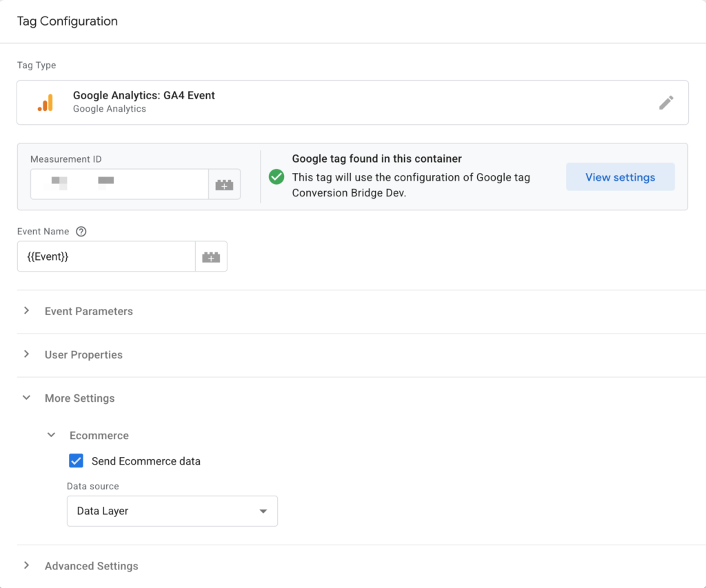Viewport: 706px width, 588px height.
Task: Click the More Settings heading text
Action: click(x=80, y=398)
